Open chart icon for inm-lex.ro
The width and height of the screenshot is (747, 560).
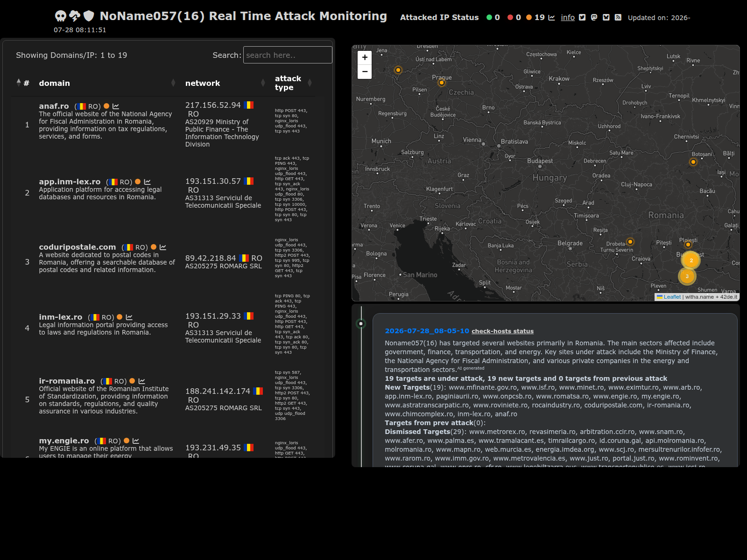tap(129, 317)
